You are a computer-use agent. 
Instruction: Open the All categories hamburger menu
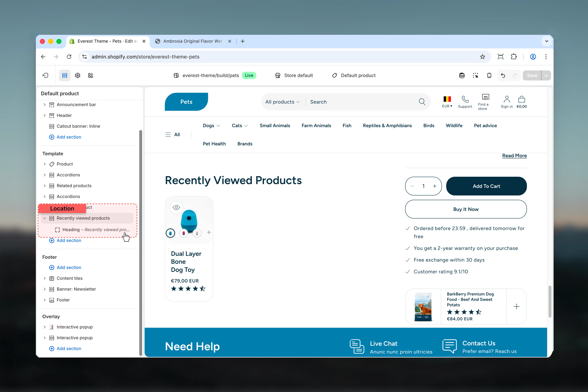click(x=173, y=134)
